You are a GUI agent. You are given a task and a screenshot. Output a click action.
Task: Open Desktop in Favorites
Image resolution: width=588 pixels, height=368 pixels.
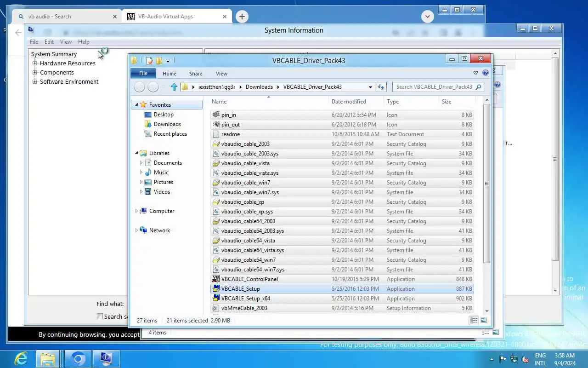(164, 115)
